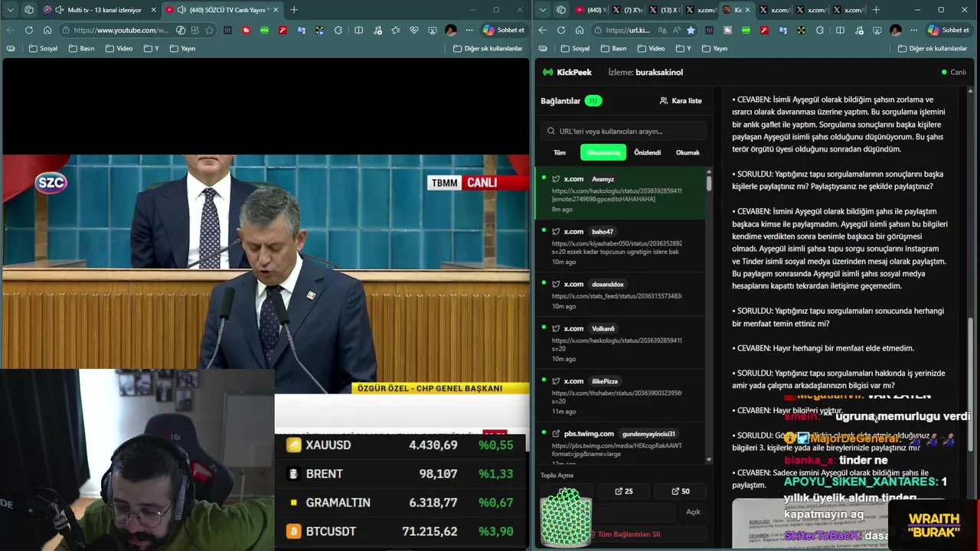Open Sohbet et Copilot in right browser

pos(949,30)
